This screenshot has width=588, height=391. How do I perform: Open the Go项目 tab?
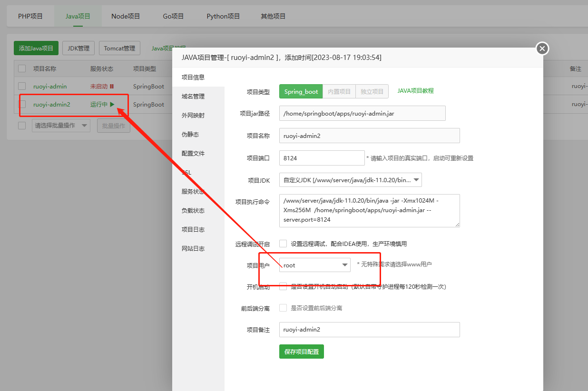173,16
